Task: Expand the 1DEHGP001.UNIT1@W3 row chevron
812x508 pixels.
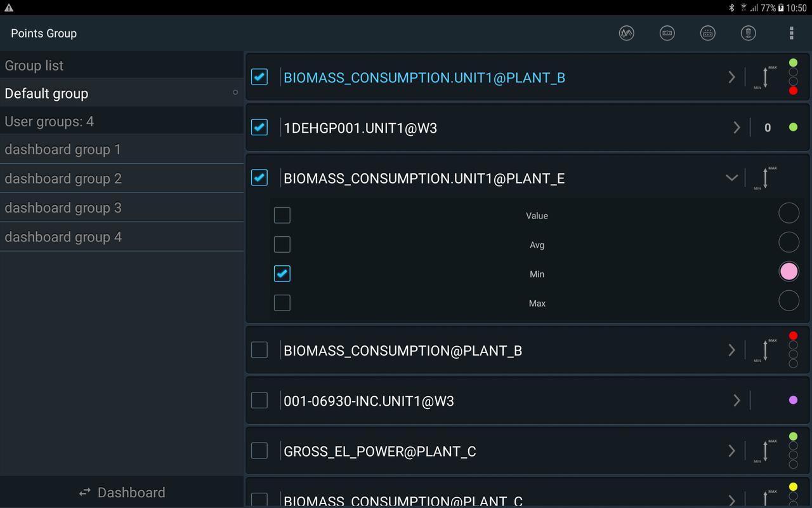Action: click(x=737, y=128)
